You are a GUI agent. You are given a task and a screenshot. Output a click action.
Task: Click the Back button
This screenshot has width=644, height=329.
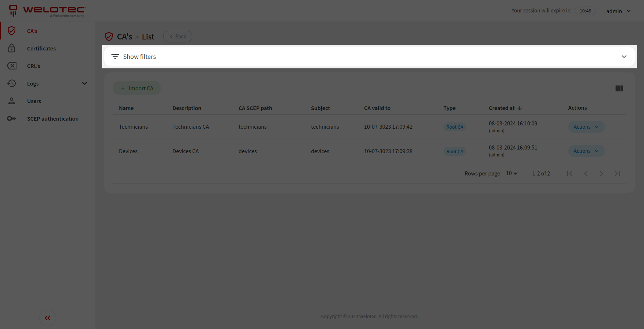pyautogui.click(x=177, y=36)
